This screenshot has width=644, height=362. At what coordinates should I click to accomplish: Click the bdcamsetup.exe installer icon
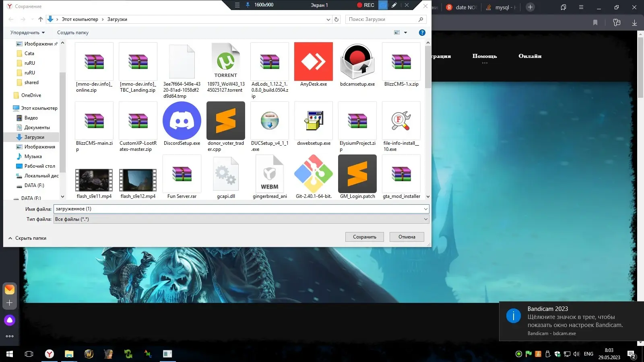tap(357, 62)
